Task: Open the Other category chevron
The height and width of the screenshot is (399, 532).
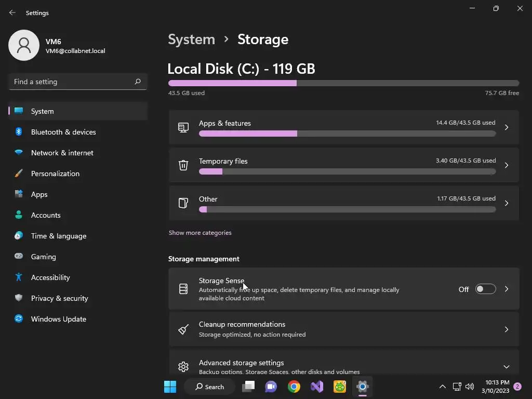Action: (506, 203)
